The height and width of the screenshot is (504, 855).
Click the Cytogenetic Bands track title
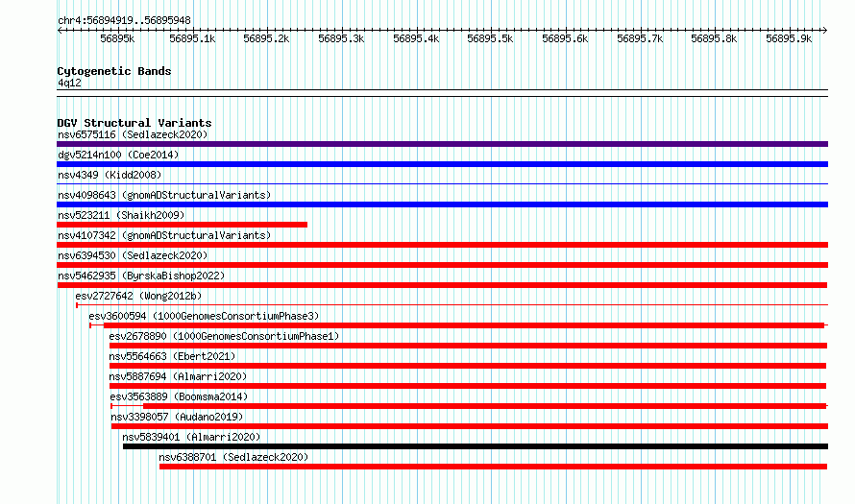pyautogui.click(x=114, y=71)
